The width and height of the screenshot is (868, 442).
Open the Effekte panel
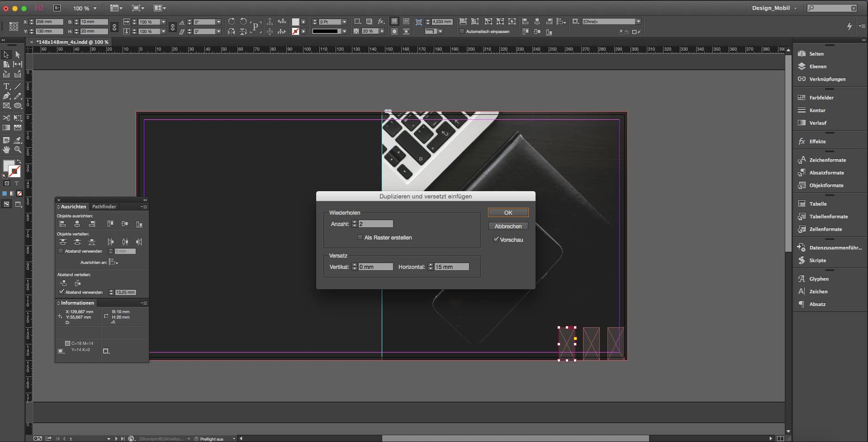click(x=817, y=141)
